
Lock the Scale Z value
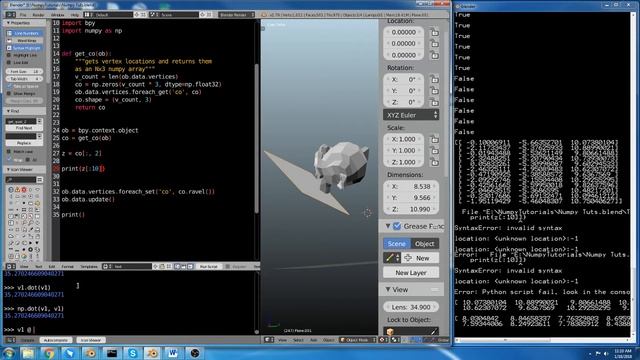(434, 162)
